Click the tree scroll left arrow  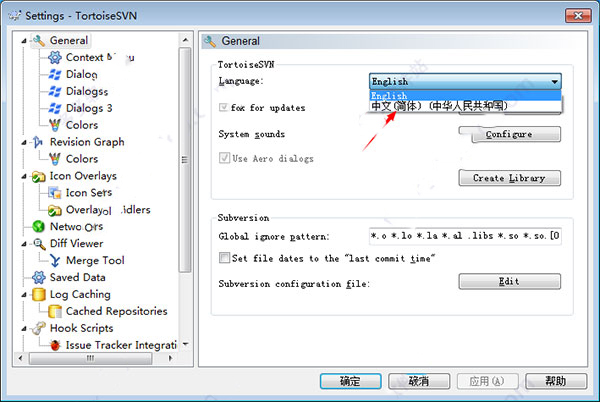coord(20,358)
